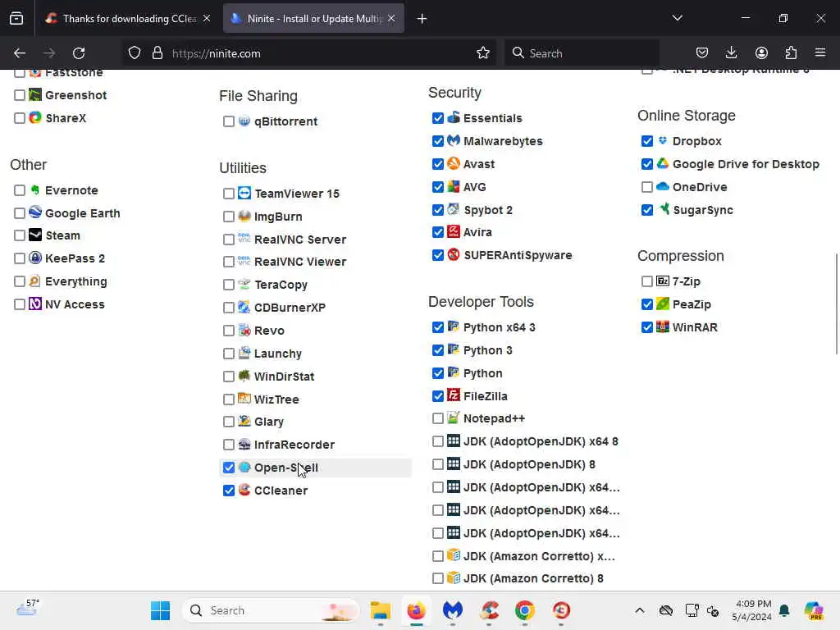Switch to Thanks for downloading CCleaner tab
This screenshot has width=840, height=630.
(x=129, y=19)
